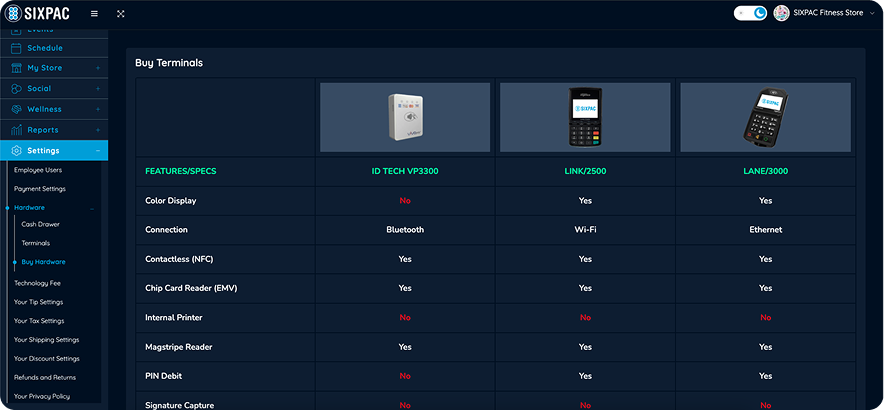Click the LANE/3000 column header
The height and width of the screenshot is (410, 884).
tap(766, 171)
